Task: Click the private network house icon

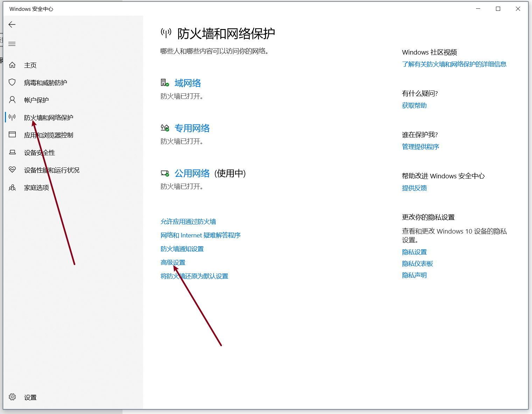Action: coord(165,128)
